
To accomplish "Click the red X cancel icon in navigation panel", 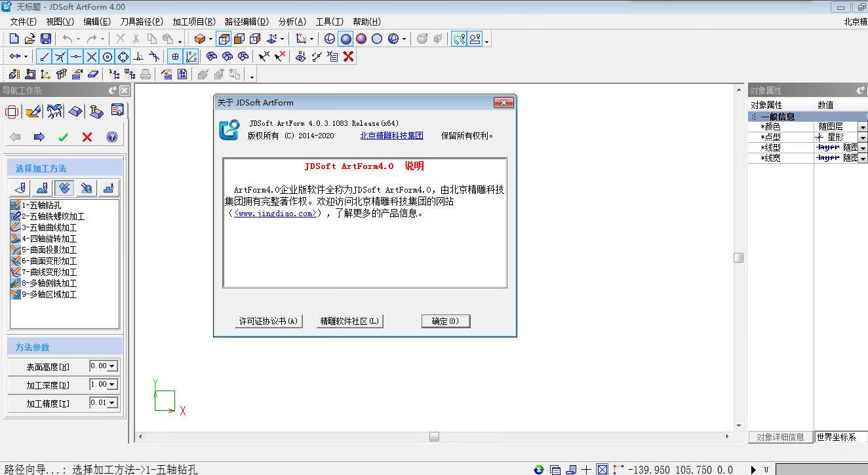I will (x=87, y=137).
